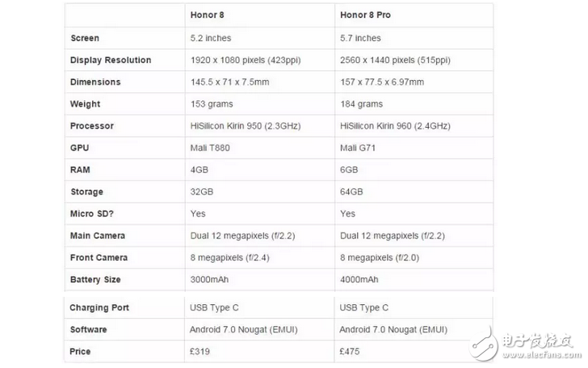Click the Software row label
This screenshot has width=588, height=368.
pyautogui.click(x=89, y=329)
